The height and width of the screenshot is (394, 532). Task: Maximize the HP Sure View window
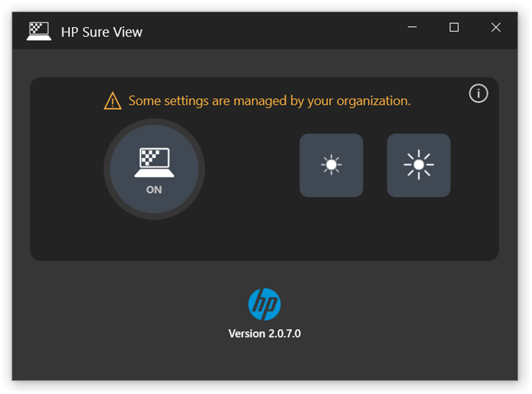pyautogui.click(x=453, y=28)
